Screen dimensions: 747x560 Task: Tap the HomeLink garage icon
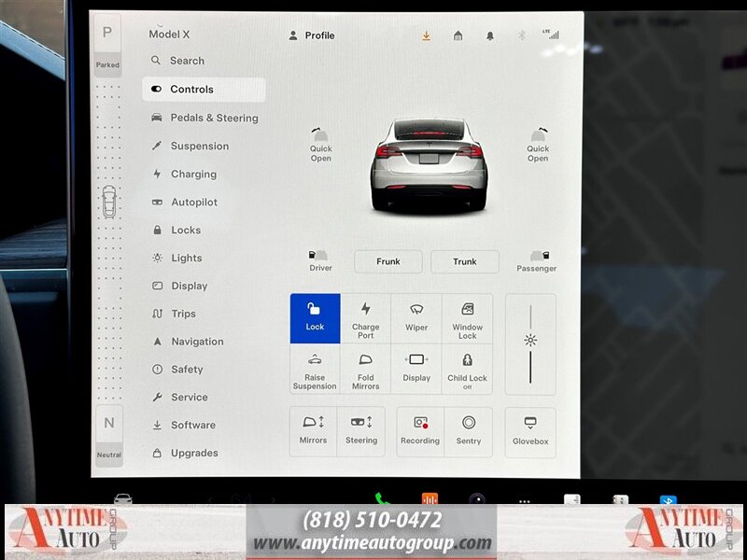pos(458,35)
